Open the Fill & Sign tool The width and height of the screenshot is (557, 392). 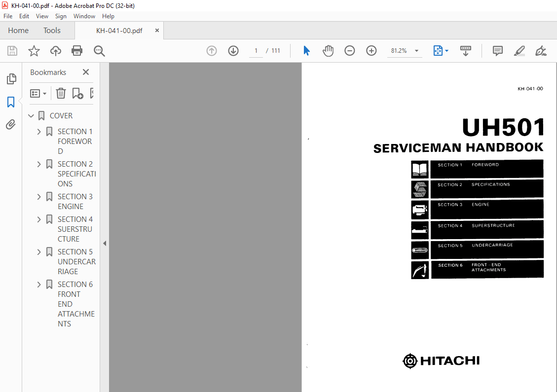point(541,51)
